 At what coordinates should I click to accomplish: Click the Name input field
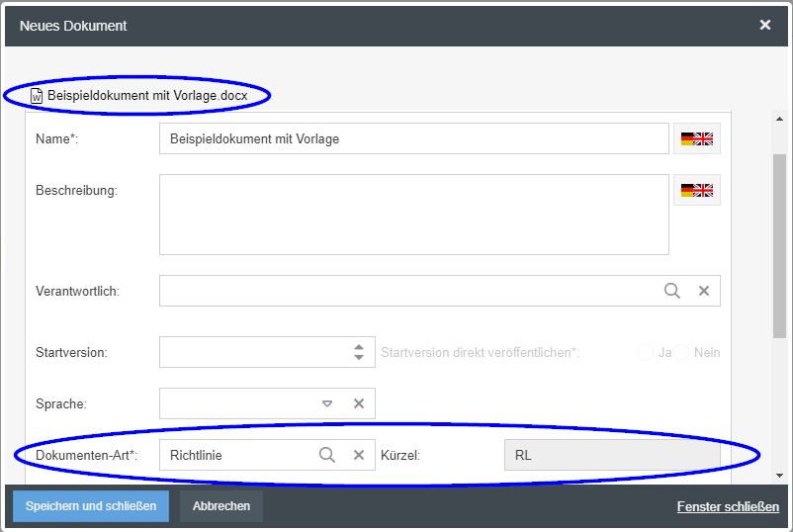pyautogui.click(x=413, y=139)
